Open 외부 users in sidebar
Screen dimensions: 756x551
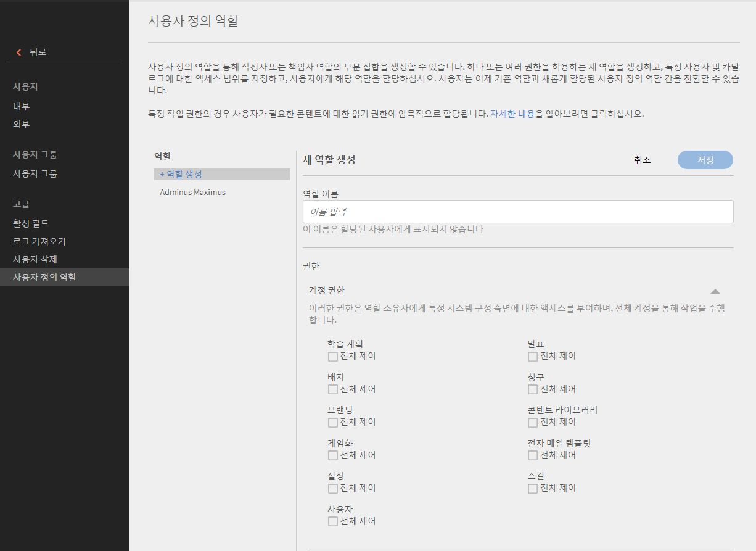click(22, 124)
